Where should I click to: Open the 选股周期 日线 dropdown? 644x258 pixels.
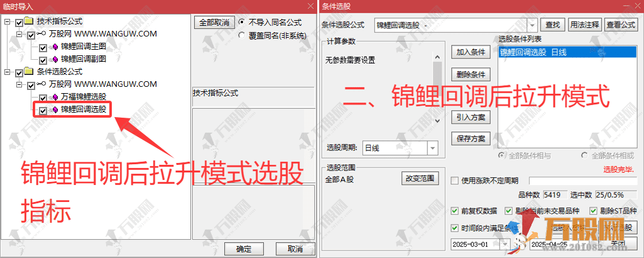tap(433, 148)
